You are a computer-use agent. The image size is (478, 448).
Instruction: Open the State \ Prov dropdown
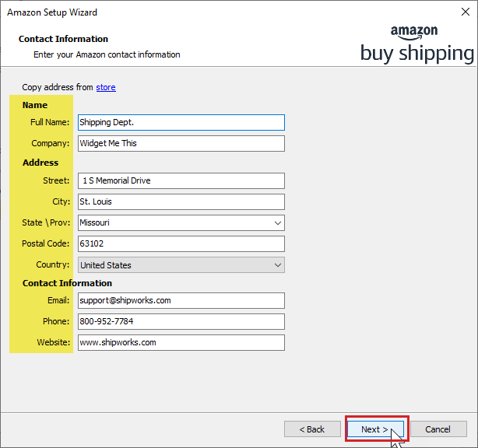[x=181, y=223]
